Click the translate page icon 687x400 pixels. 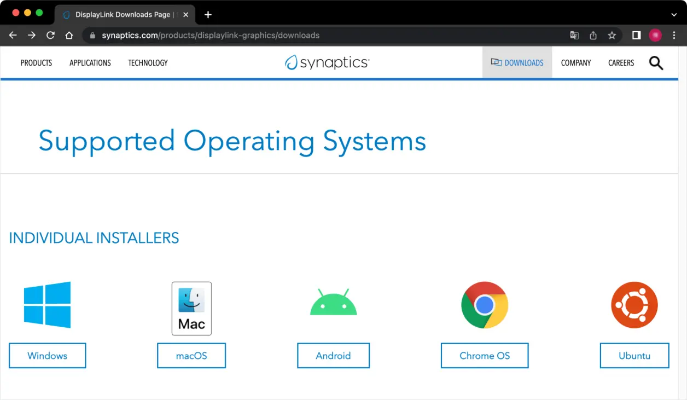tap(574, 35)
